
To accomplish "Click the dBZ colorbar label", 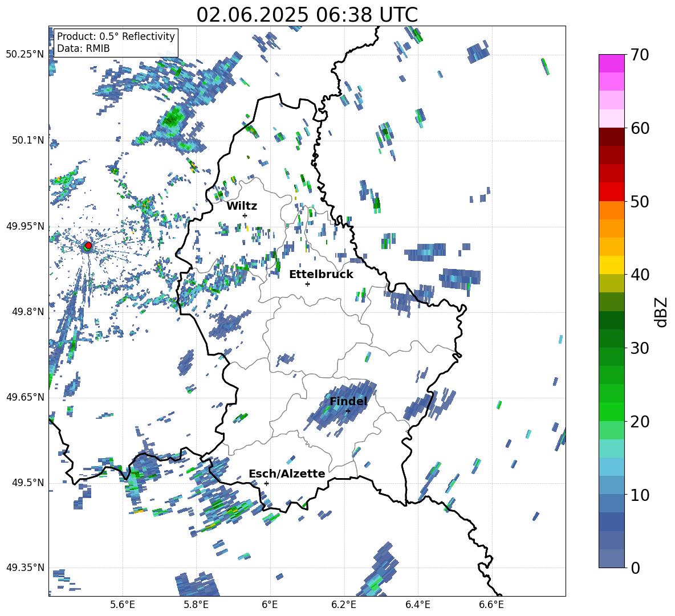I will tap(662, 312).
